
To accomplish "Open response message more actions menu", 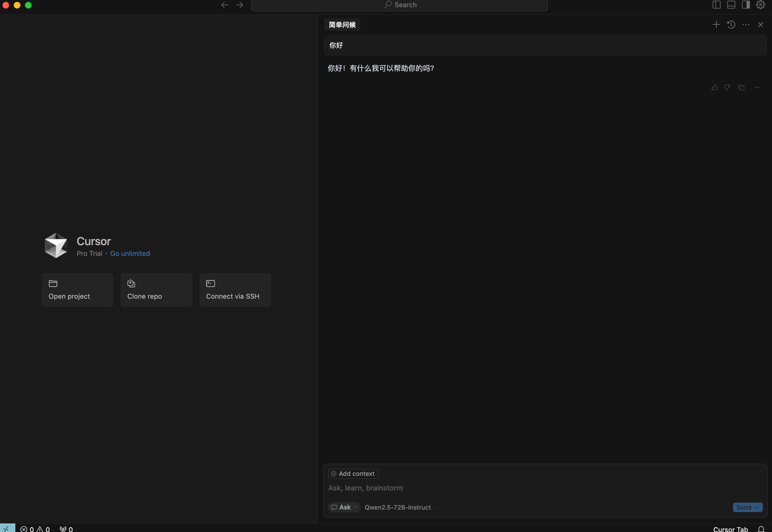I will [757, 87].
